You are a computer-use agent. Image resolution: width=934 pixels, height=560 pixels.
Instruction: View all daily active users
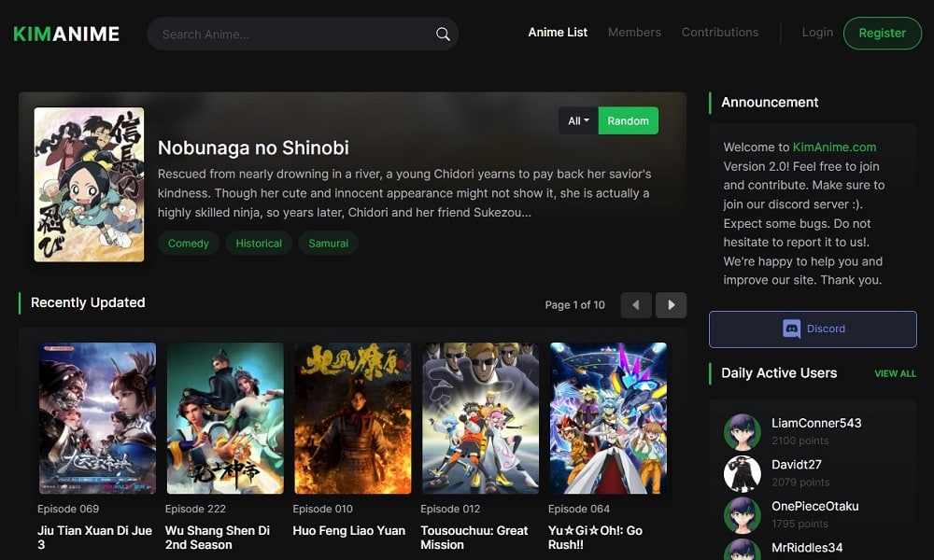click(896, 373)
